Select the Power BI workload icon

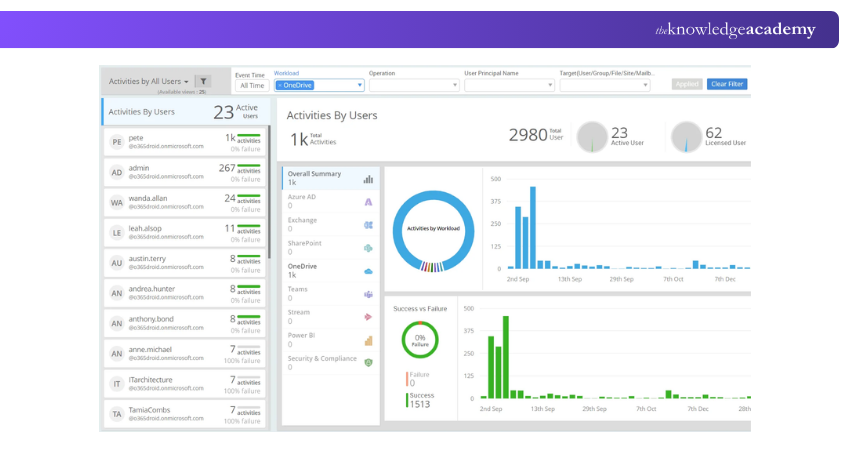click(x=368, y=340)
